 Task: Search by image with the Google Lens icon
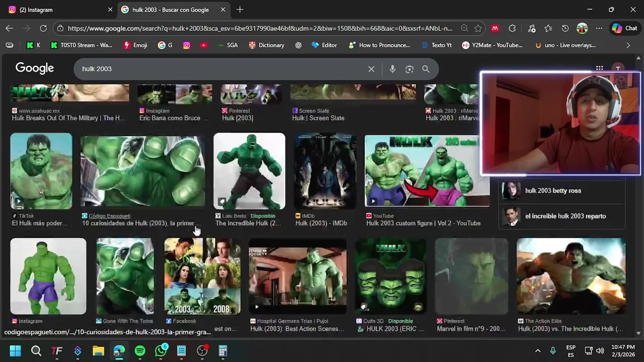(x=410, y=69)
